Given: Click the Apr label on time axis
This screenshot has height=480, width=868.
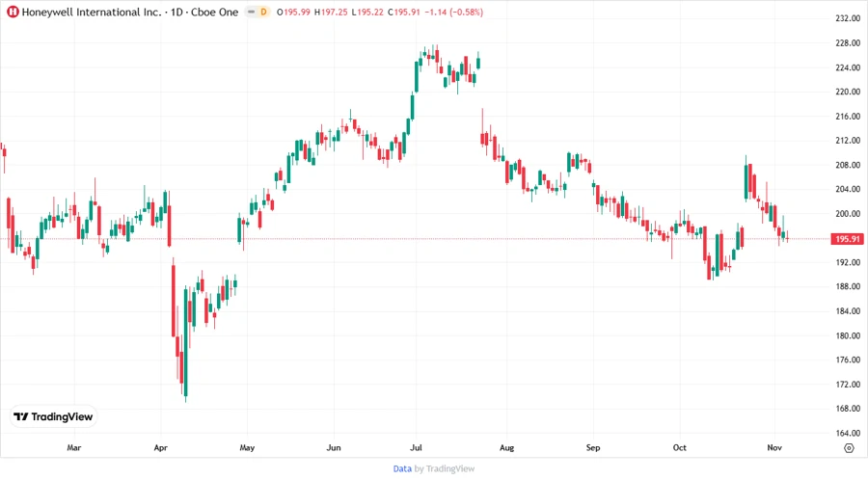Looking at the screenshot, I should [160, 448].
